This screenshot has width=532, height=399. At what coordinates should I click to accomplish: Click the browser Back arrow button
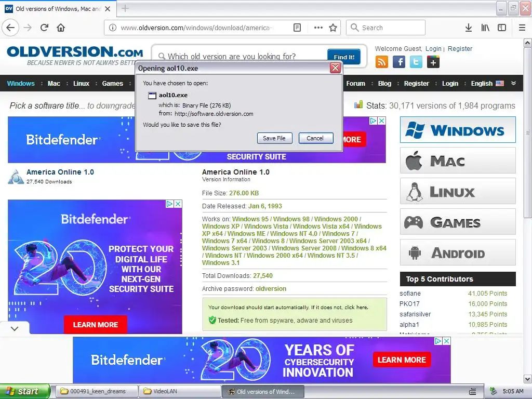tap(10, 28)
